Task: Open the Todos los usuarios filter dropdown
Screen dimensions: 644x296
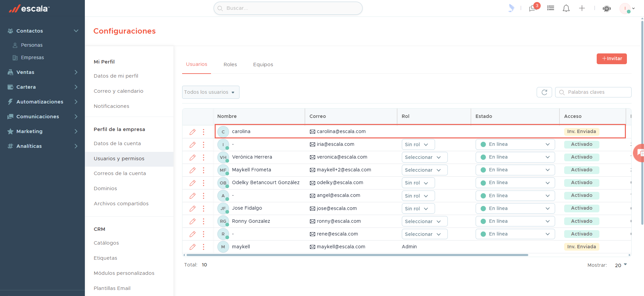Action: coord(211,92)
